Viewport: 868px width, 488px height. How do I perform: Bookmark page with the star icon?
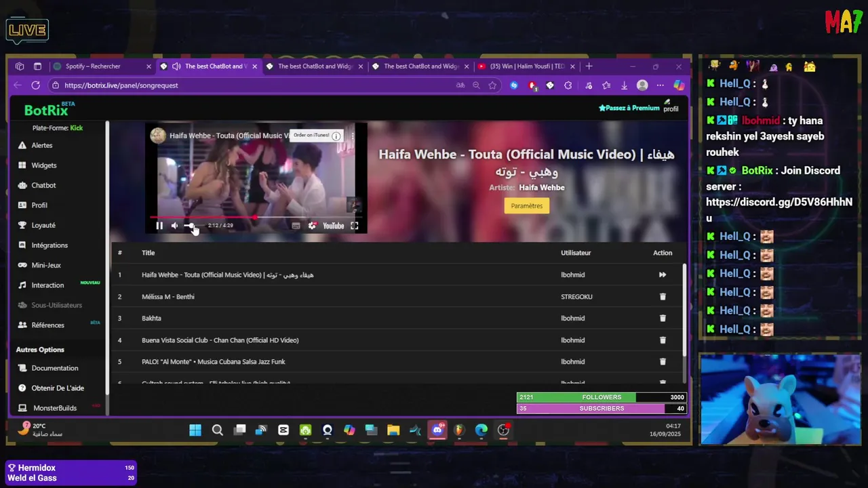[492, 85]
